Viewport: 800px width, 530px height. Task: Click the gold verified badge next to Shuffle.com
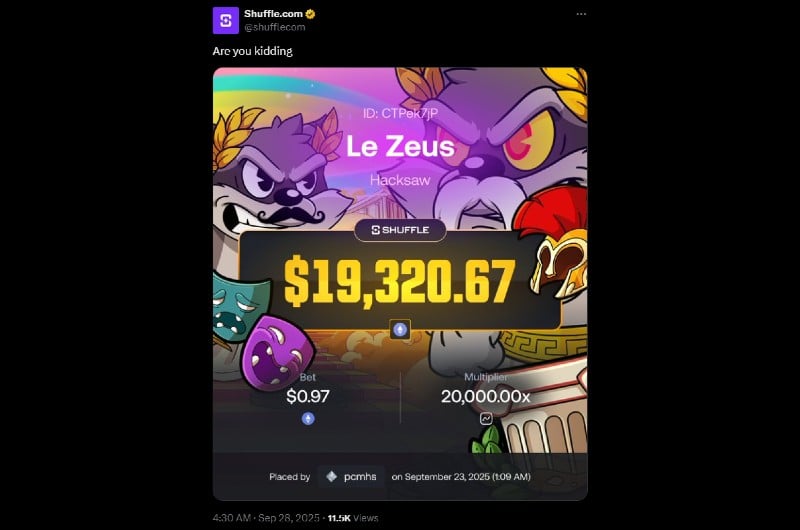coord(310,14)
